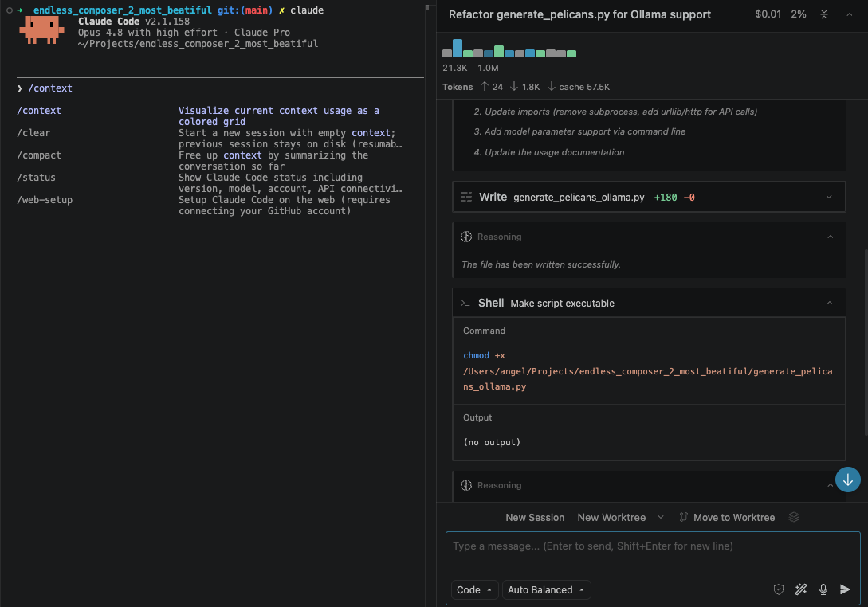Click the terminal /context prompt input line
The image size is (868, 607).
point(220,88)
